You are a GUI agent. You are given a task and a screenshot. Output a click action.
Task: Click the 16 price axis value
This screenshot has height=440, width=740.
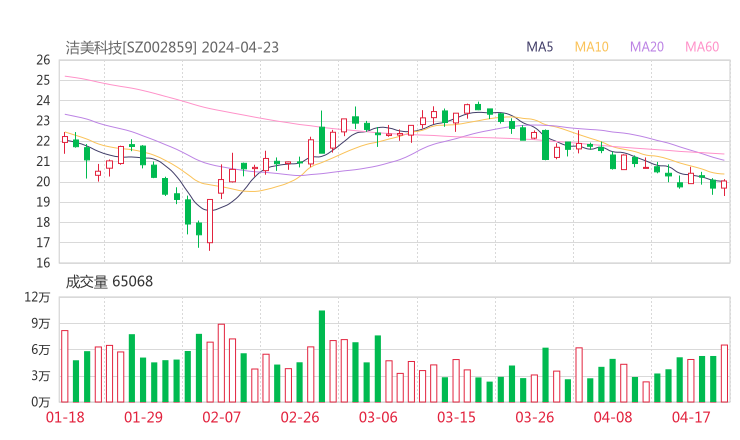[43, 263]
